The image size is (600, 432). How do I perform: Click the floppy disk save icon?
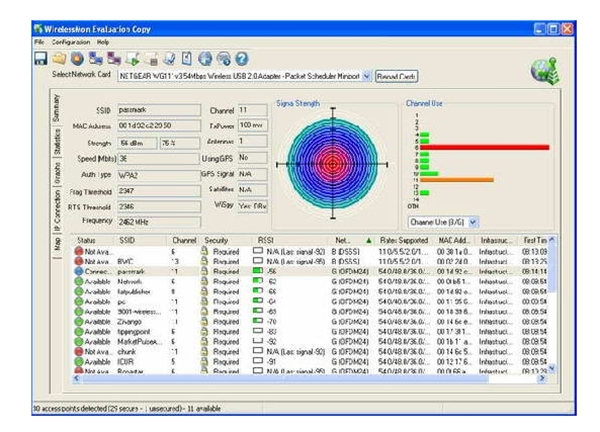coord(41,59)
